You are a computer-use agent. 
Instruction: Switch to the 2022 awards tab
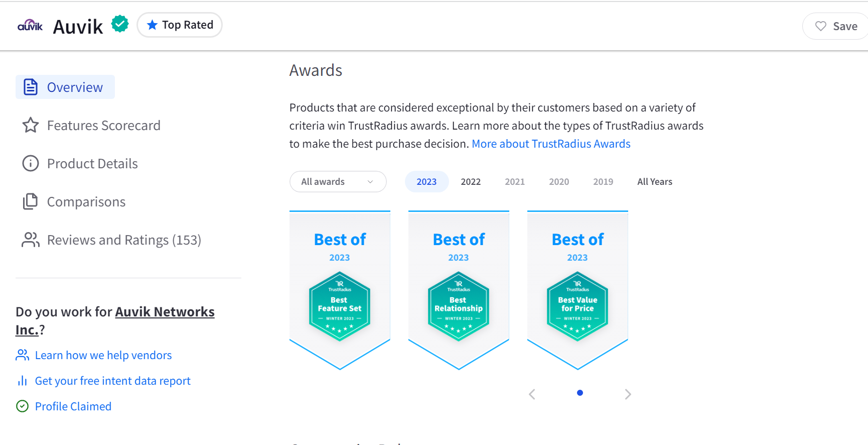pyautogui.click(x=470, y=181)
